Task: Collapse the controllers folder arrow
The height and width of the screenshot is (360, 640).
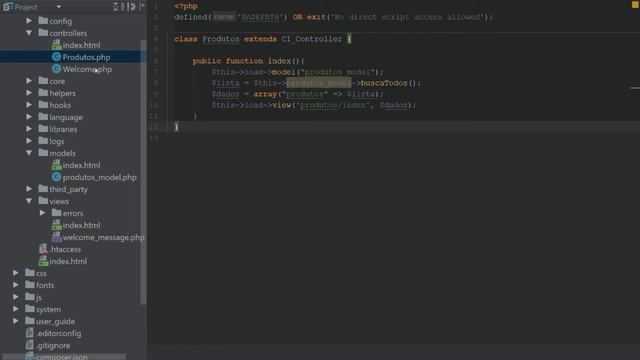Action: coord(29,33)
